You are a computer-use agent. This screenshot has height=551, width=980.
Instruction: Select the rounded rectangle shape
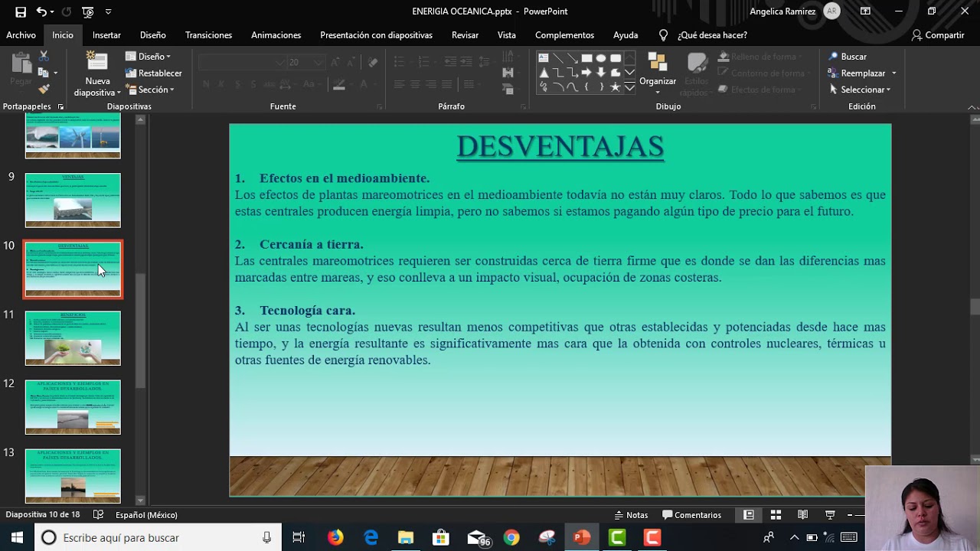tap(616, 58)
